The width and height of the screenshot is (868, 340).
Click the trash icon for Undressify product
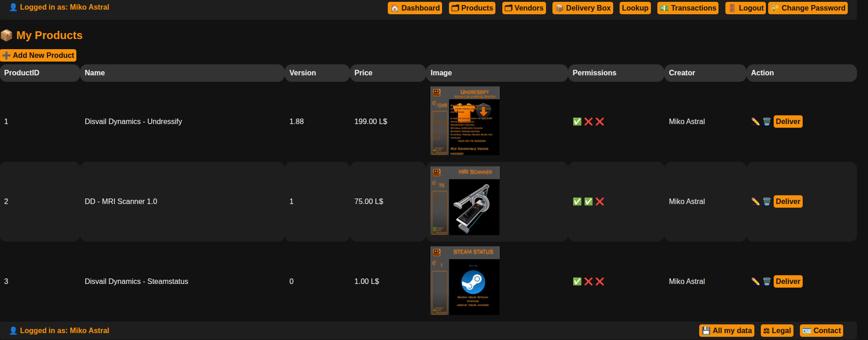coord(767,122)
